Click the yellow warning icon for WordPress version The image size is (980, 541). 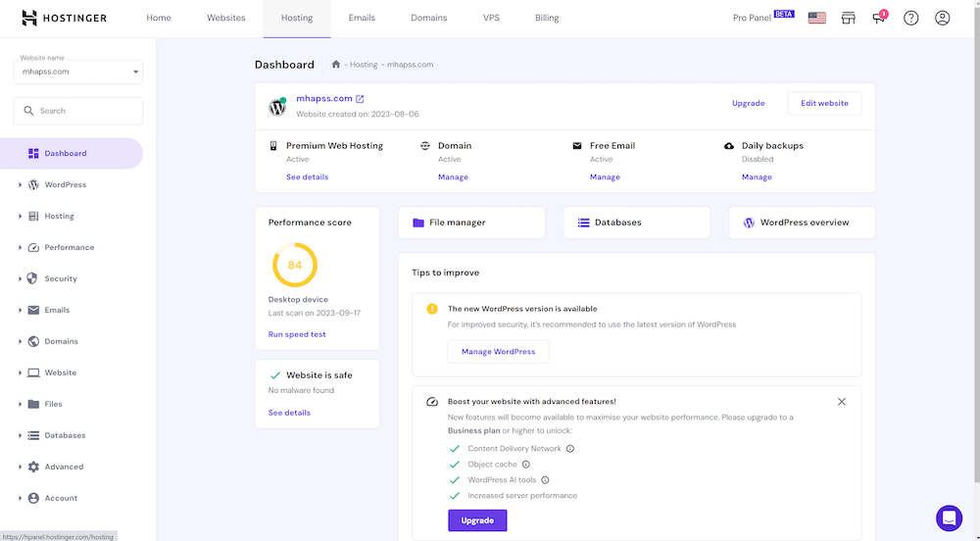(x=432, y=309)
